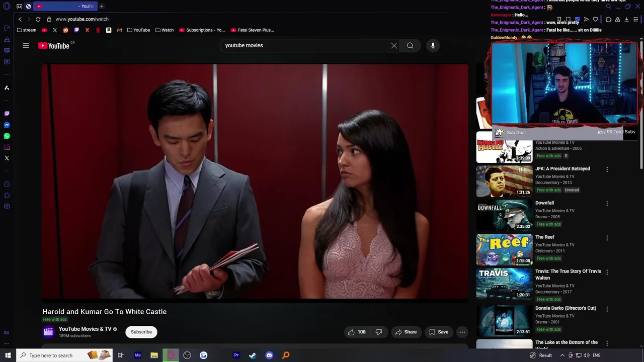
Task: Like the video with thumbs up
Action: click(356, 332)
